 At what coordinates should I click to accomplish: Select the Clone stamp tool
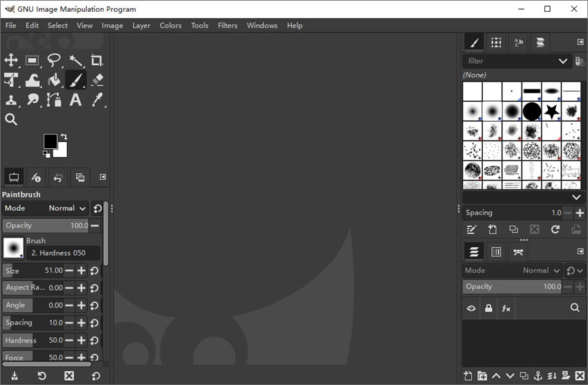(x=11, y=100)
